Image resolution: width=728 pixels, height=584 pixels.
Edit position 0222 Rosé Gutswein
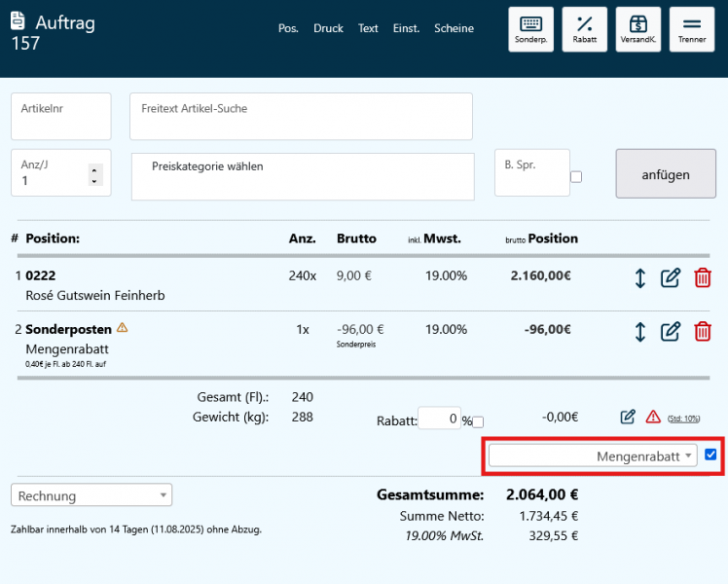[671, 277]
